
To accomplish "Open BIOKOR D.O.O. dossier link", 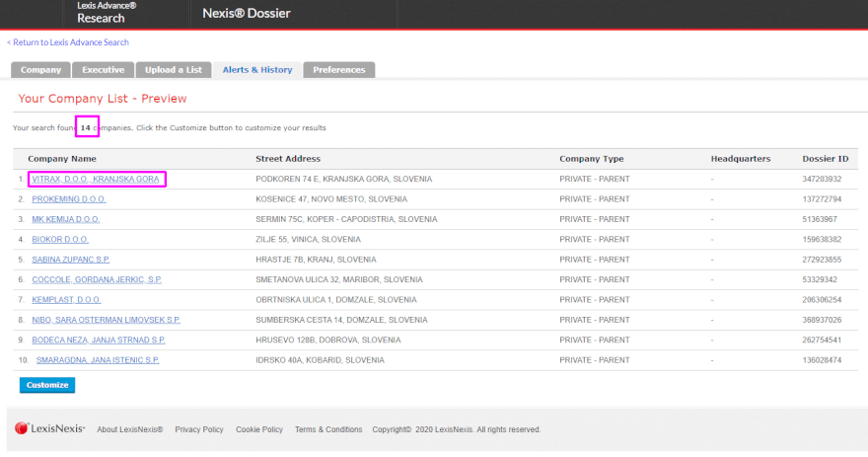I will pyautogui.click(x=60, y=239).
